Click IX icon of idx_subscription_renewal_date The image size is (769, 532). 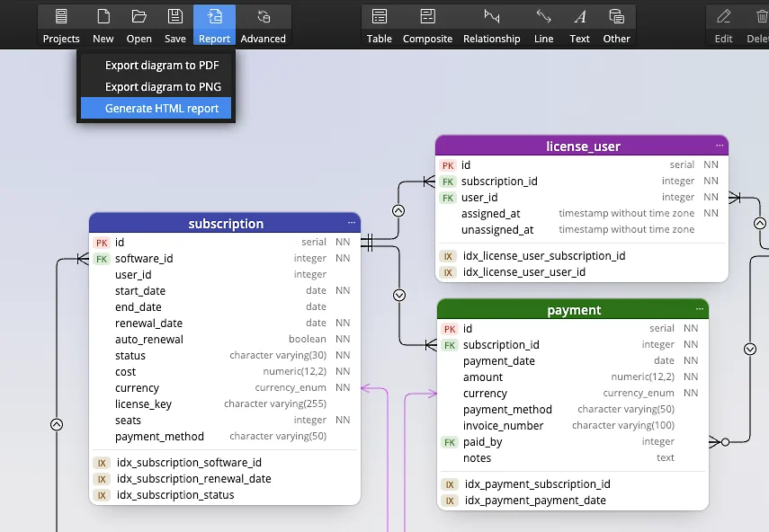[x=102, y=479]
